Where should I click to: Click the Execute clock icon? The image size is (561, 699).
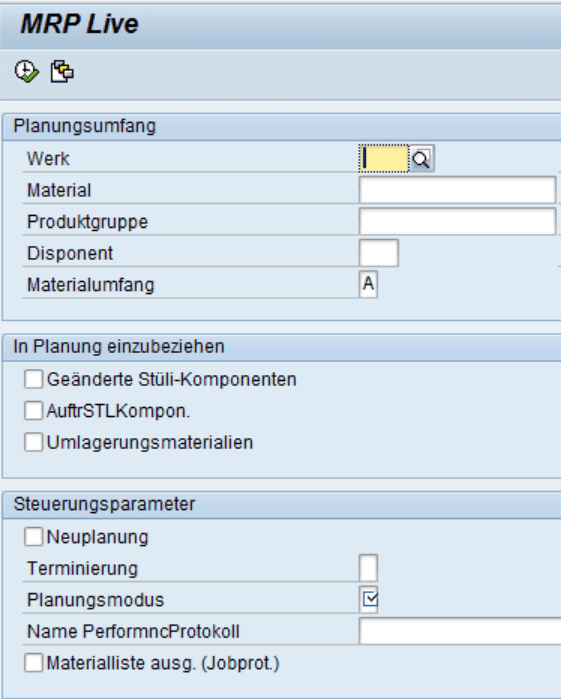point(26,71)
